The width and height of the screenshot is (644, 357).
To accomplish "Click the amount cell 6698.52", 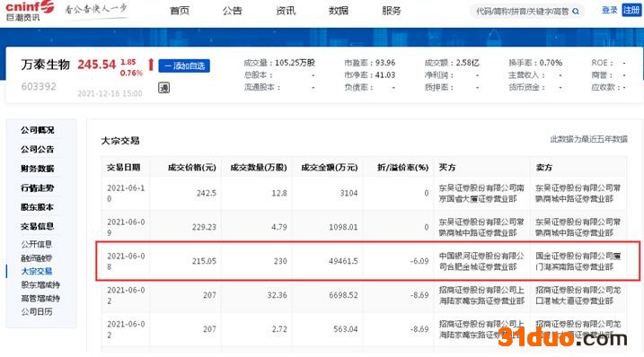I will click(x=343, y=295).
